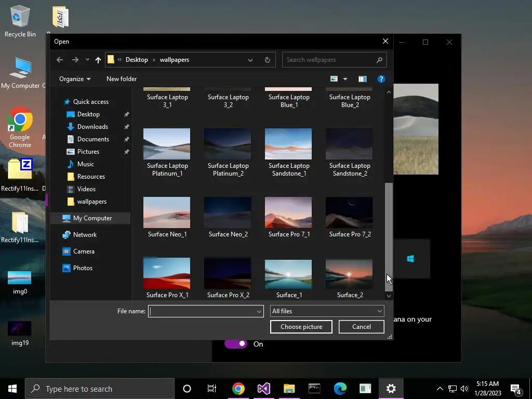Select the Surface Laptop Platinum_2 thumbnail
The image size is (532, 399).
pyautogui.click(x=228, y=144)
